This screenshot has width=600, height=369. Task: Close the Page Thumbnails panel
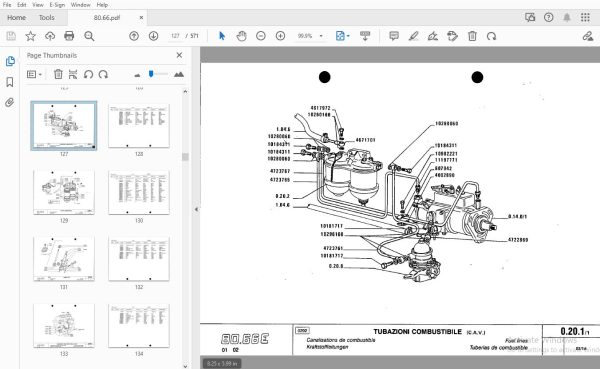point(179,56)
